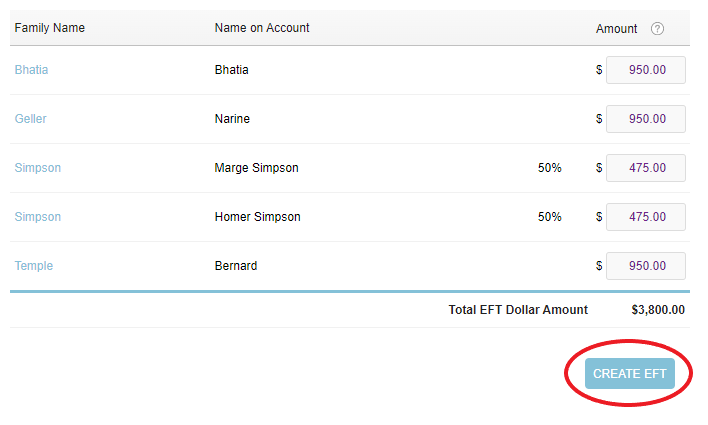
Task: Click Homer Simpson's 475.00 amount field
Action: coord(646,217)
